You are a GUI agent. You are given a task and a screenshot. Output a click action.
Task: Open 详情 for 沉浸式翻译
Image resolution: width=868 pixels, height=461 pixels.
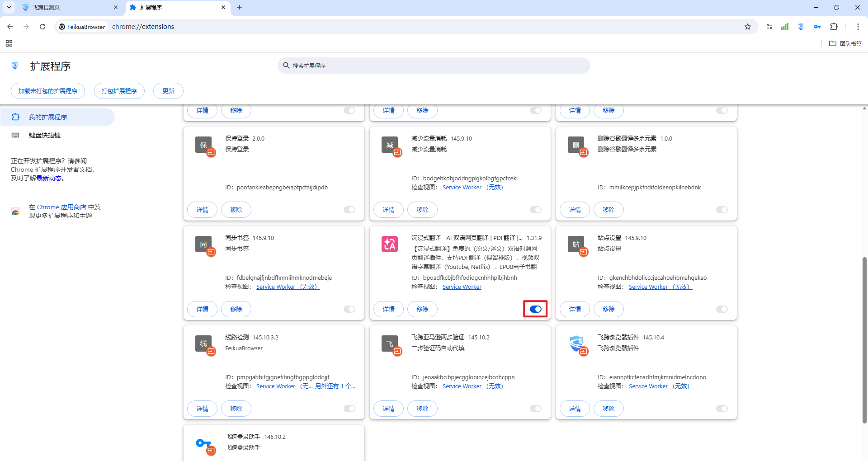389,309
